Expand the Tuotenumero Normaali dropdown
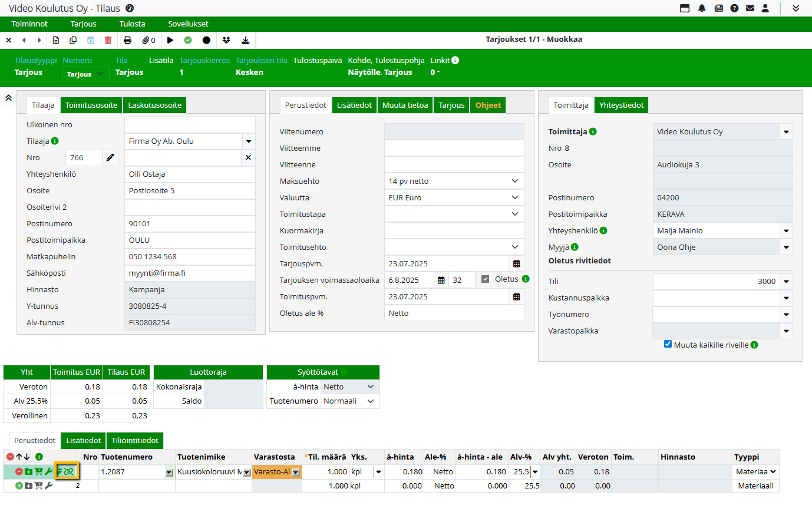The image size is (812, 525). point(371,401)
